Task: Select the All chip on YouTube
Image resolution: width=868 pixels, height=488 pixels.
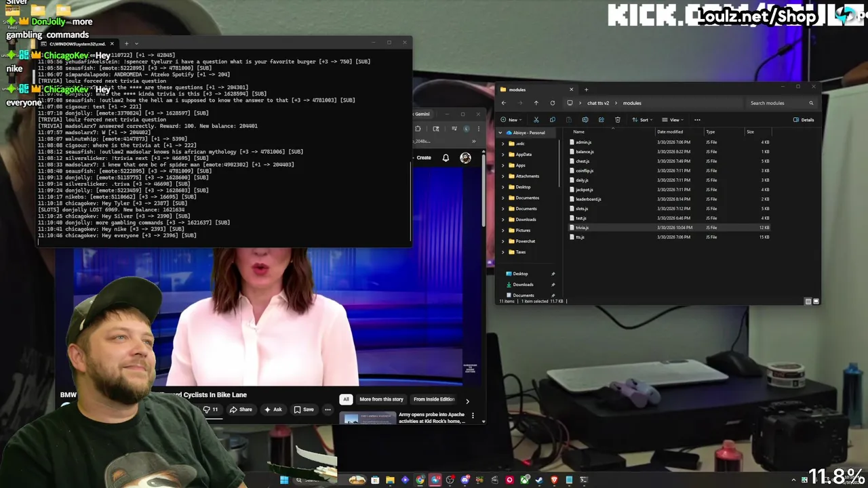Action: click(x=346, y=399)
